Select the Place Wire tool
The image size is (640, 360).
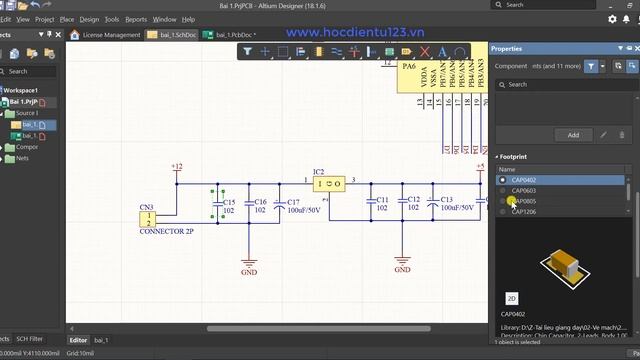(x=337, y=52)
